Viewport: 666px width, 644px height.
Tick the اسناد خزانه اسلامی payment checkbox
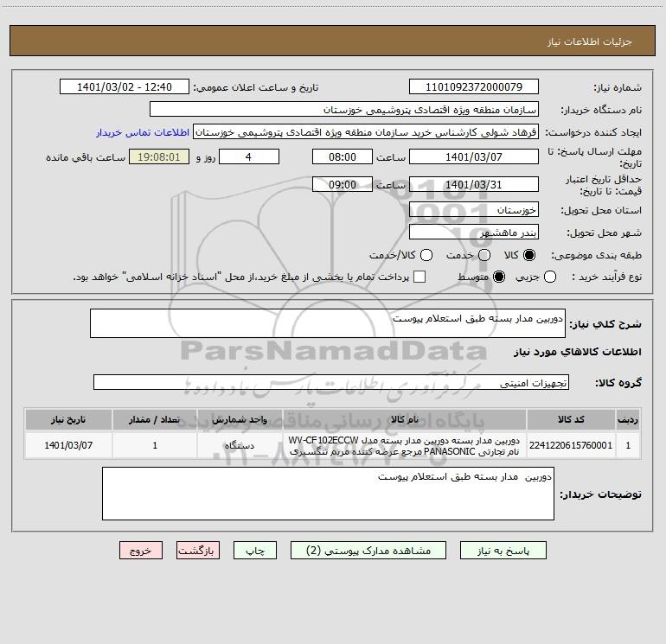coord(419,277)
